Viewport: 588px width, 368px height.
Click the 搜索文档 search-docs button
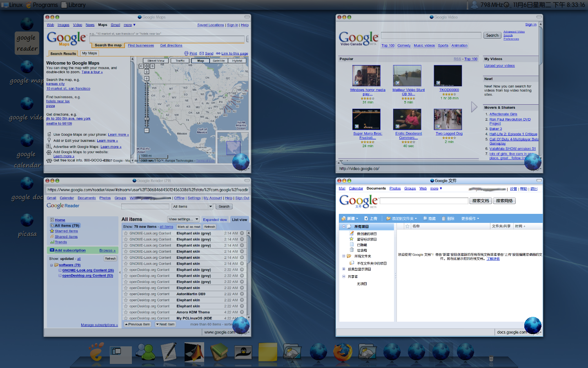tap(481, 201)
